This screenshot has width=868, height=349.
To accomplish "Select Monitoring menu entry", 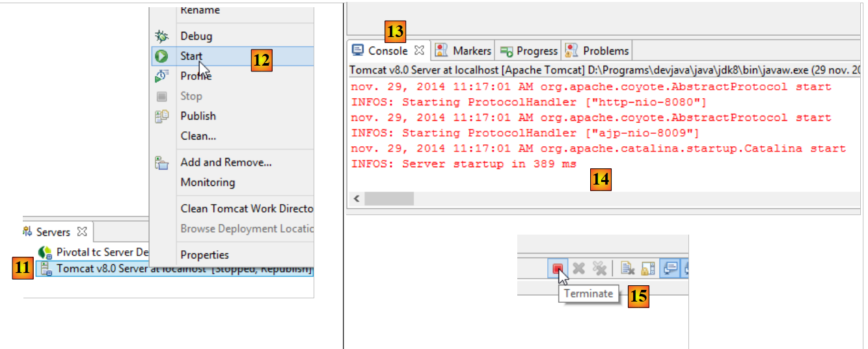I will point(208,183).
